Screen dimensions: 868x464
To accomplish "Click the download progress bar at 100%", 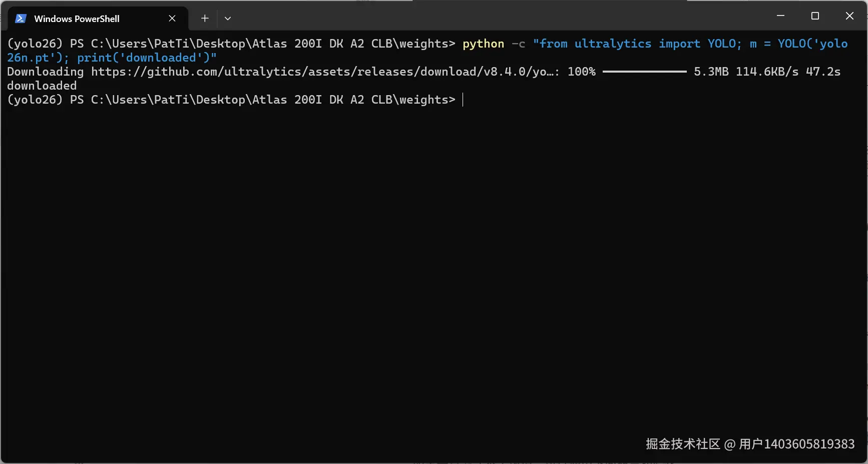I will point(644,72).
